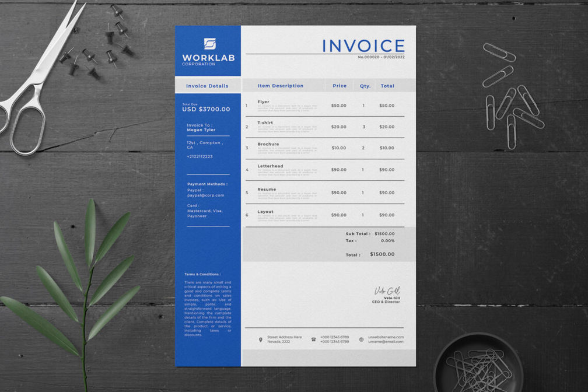This screenshot has height=392, width=588.
Task: Click the Total Due USD $3700.00 amount
Action: [x=206, y=109]
